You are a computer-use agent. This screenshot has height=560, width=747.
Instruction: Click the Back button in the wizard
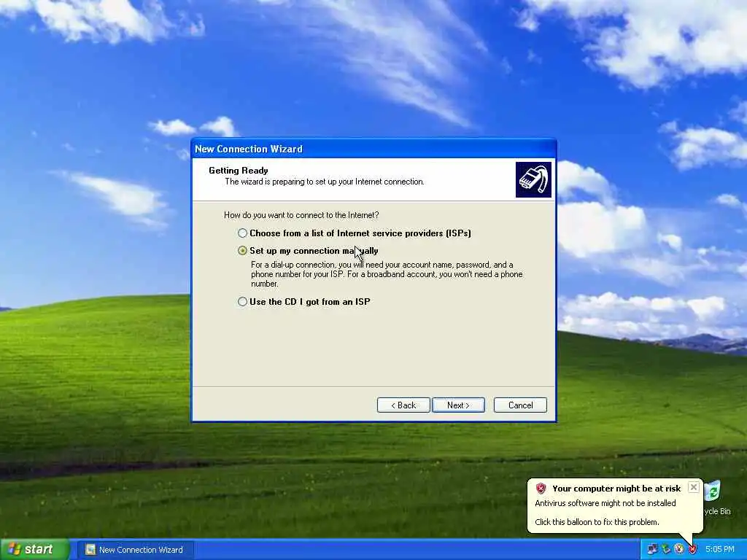click(403, 405)
